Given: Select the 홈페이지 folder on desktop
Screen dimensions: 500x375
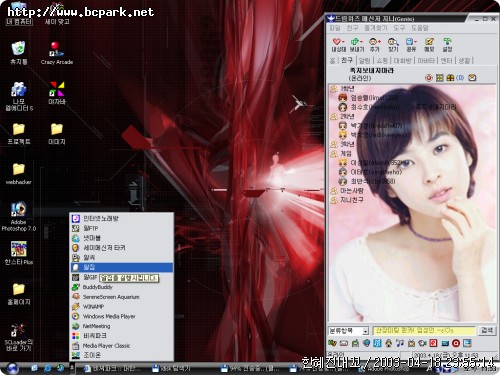Looking at the screenshot, I should tap(19, 294).
